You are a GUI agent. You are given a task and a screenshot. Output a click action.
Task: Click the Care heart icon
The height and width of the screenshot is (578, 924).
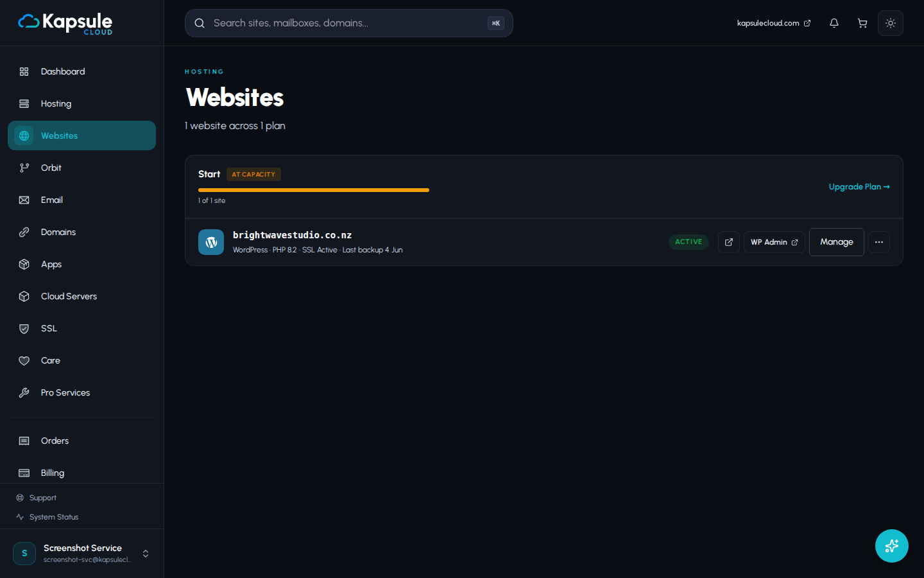[24, 360]
